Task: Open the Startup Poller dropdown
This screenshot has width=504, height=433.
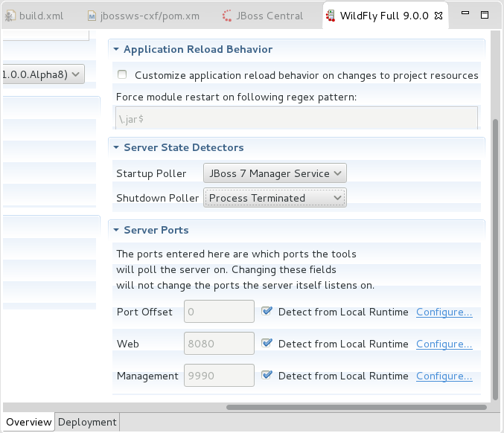Action: coord(275,173)
